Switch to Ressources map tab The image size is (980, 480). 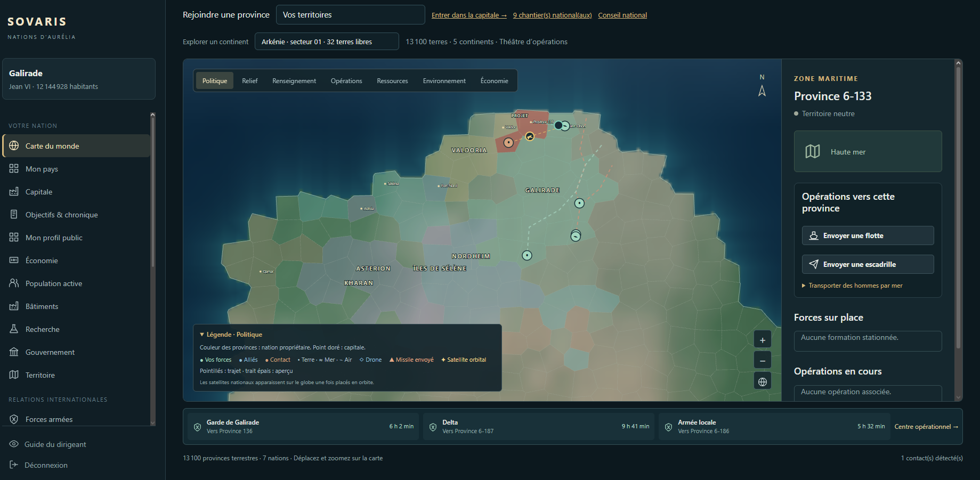click(x=392, y=81)
